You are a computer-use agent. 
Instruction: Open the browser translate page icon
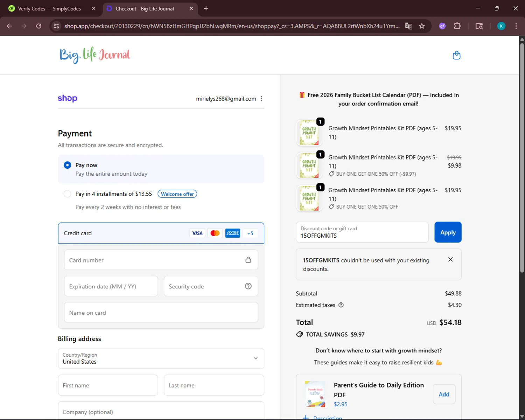[408, 26]
